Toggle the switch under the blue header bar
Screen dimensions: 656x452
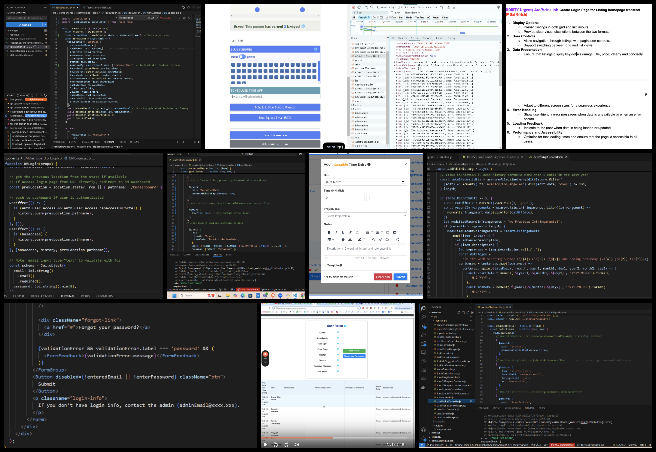[242, 56]
